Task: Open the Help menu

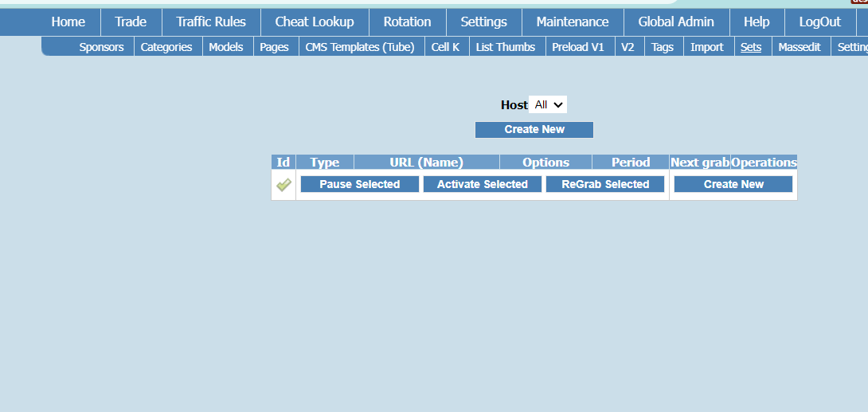Action: tap(757, 22)
